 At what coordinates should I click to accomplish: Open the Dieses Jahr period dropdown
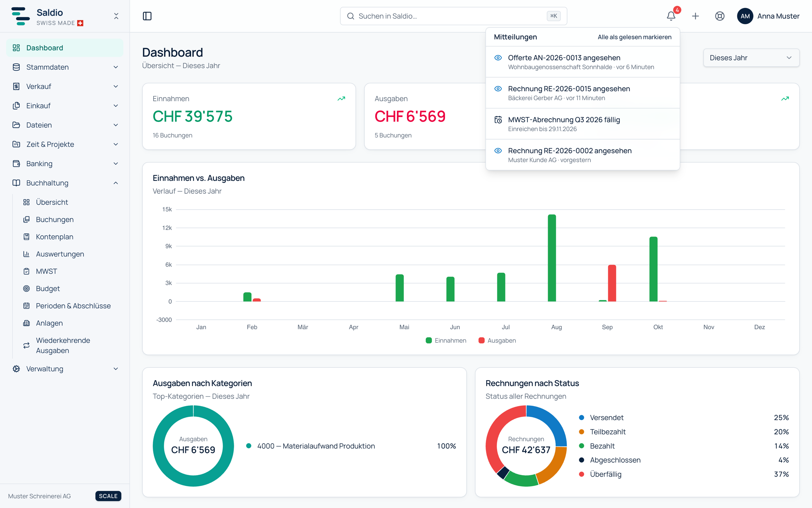click(751, 58)
